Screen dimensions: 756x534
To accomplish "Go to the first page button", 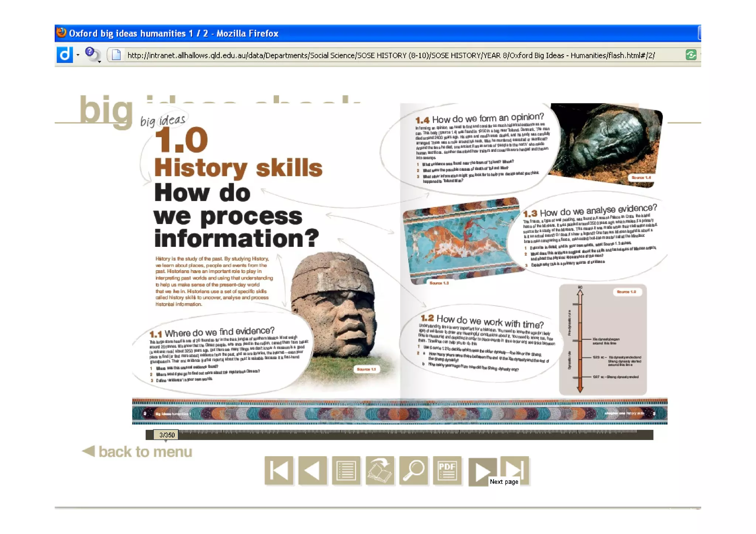I will click(x=279, y=470).
